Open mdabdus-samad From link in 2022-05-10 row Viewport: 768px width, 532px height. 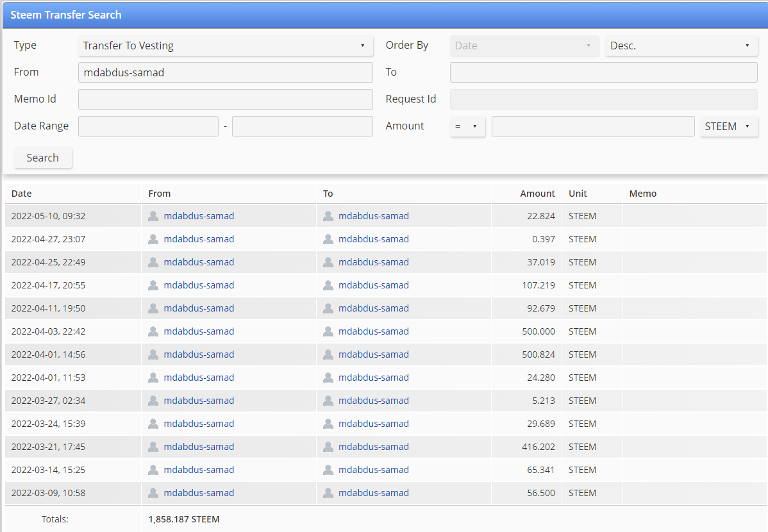(x=199, y=216)
